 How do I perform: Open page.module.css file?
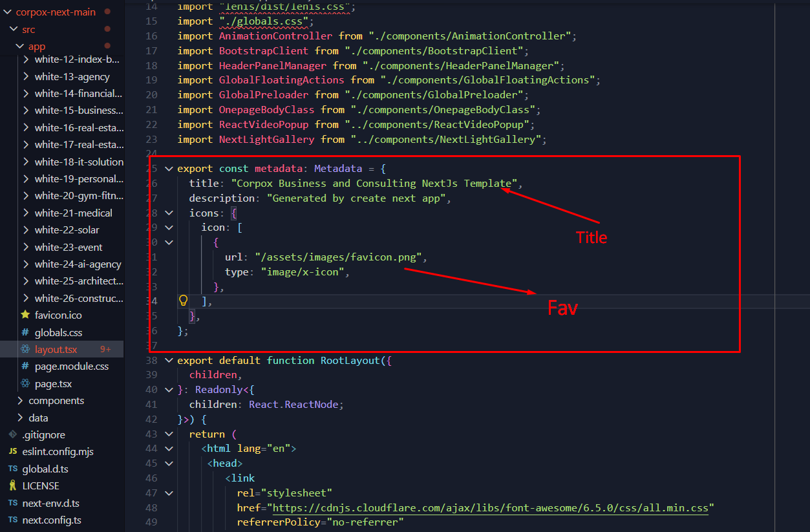coord(72,367)
